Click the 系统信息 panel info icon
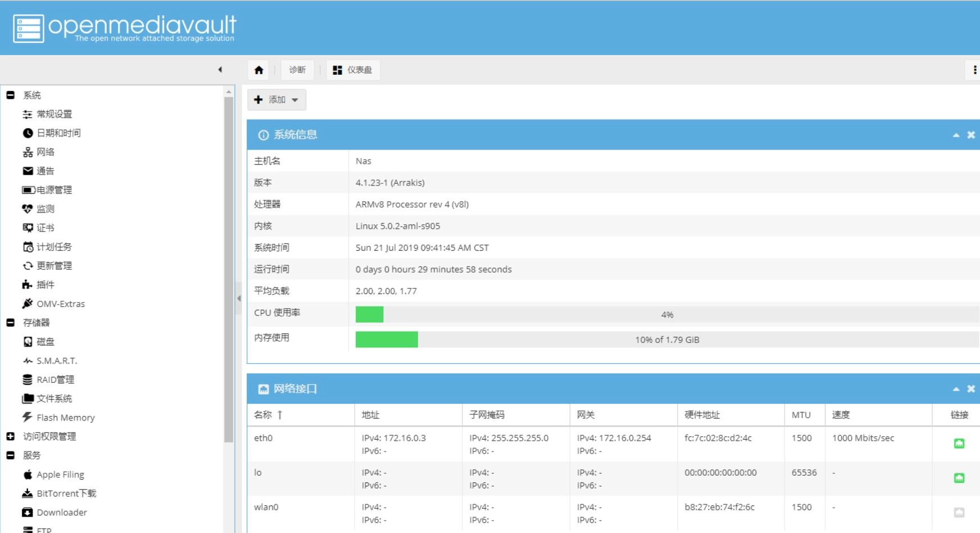The width and height of the screenshot is (980, 533). tap(263, 135)
